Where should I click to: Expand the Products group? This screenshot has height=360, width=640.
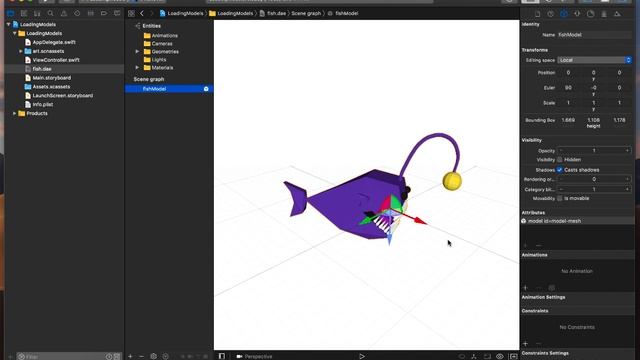[x=15, y=113]
